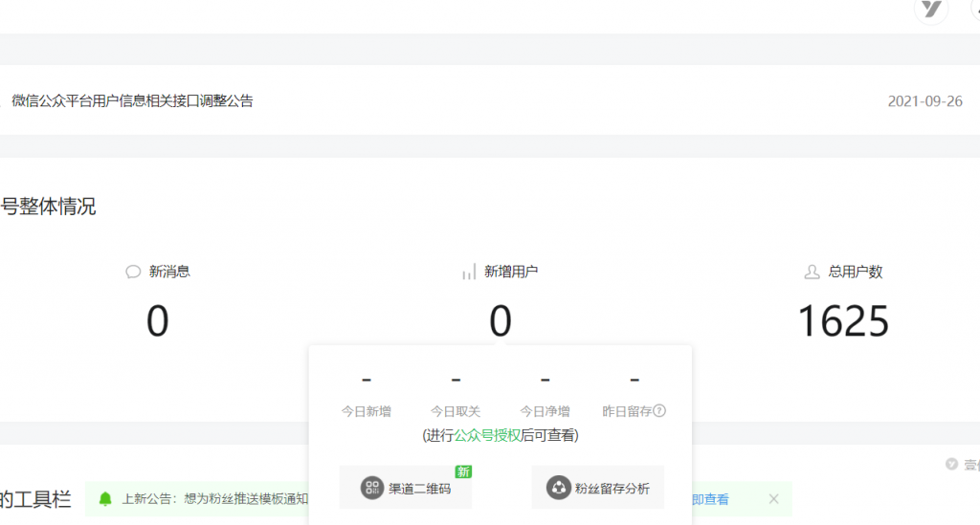This screenshot has height=525, width=980.
Task: Open the 粉丝留存分析 button
Action: [597, 489]
